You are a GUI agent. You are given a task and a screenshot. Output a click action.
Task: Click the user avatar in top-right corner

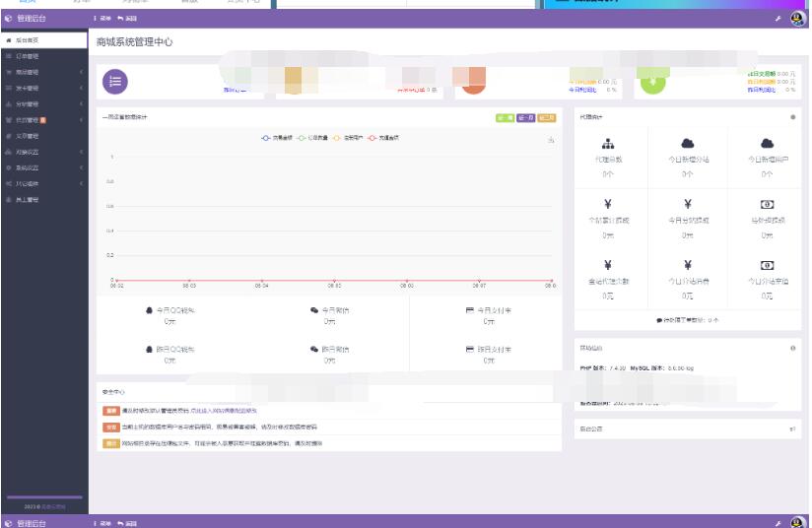click(x=796, y=19)
